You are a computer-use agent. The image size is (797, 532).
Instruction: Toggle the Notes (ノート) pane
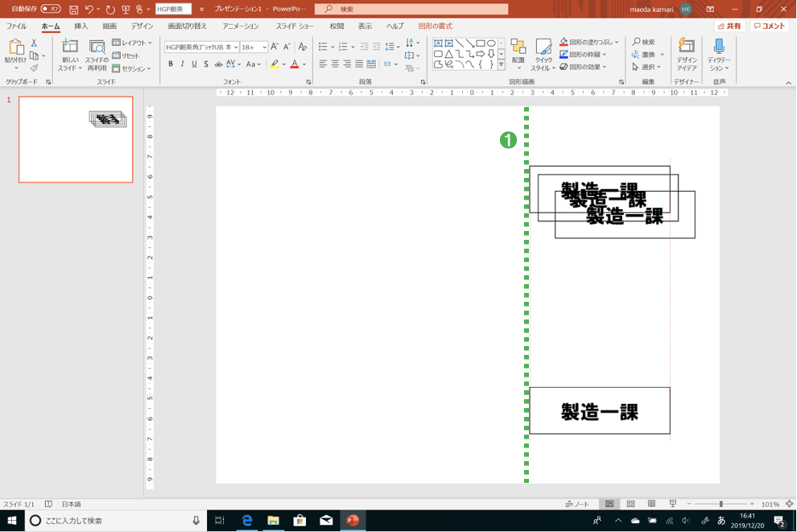pos(577,504)
